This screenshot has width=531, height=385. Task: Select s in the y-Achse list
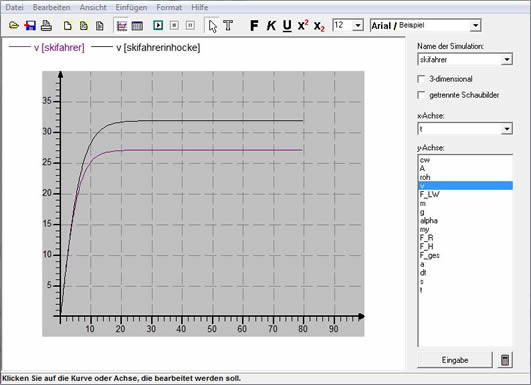[465, 281]
